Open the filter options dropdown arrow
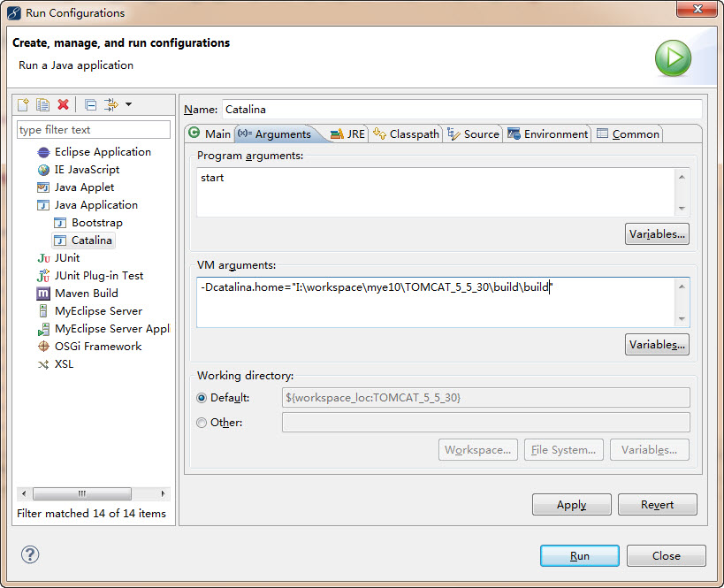This screenshot has height=588, width=724. tap(128, 104)
